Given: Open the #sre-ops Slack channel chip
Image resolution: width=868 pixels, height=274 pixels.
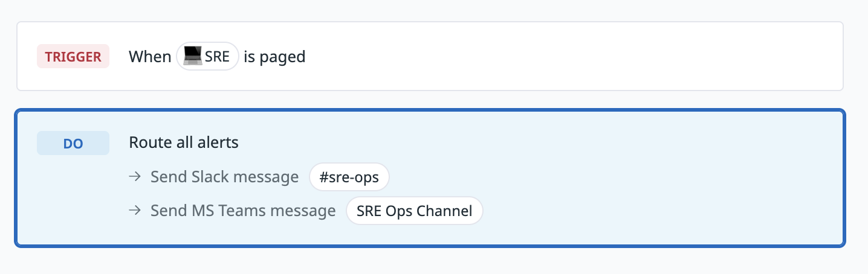Looking at the screenshot, I should (349, 177).
